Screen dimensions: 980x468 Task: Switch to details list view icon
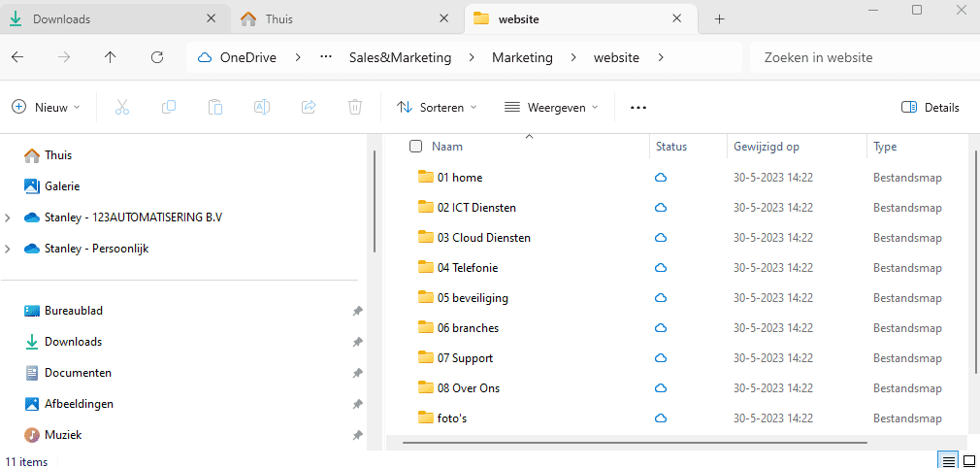[x=948, y=462]
